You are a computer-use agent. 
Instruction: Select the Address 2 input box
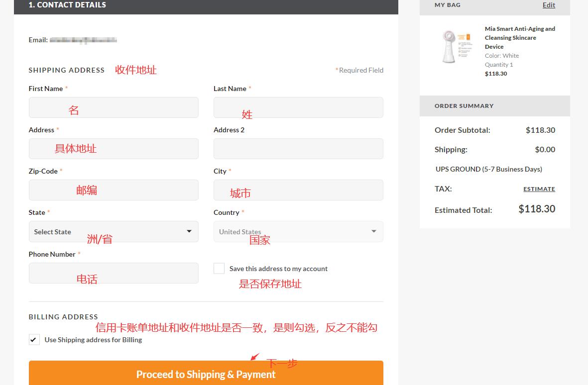tap(298, 149)
